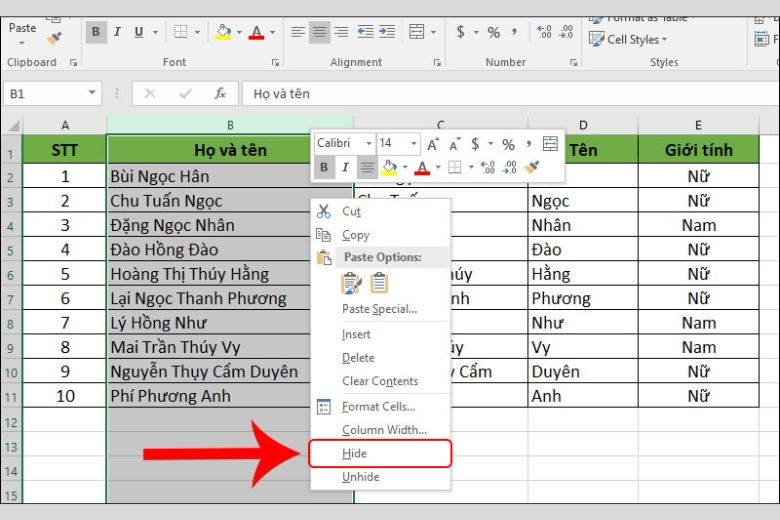Toggle Center alignment in the ribbon
This screenshot has height=520, width=780.
point(319,32)
